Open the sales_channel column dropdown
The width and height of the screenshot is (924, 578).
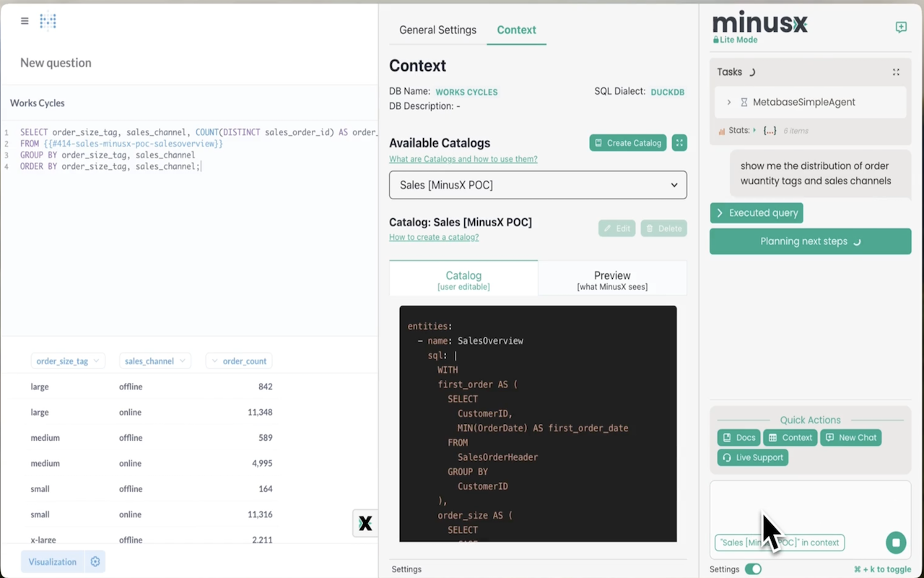pos(154,361)
